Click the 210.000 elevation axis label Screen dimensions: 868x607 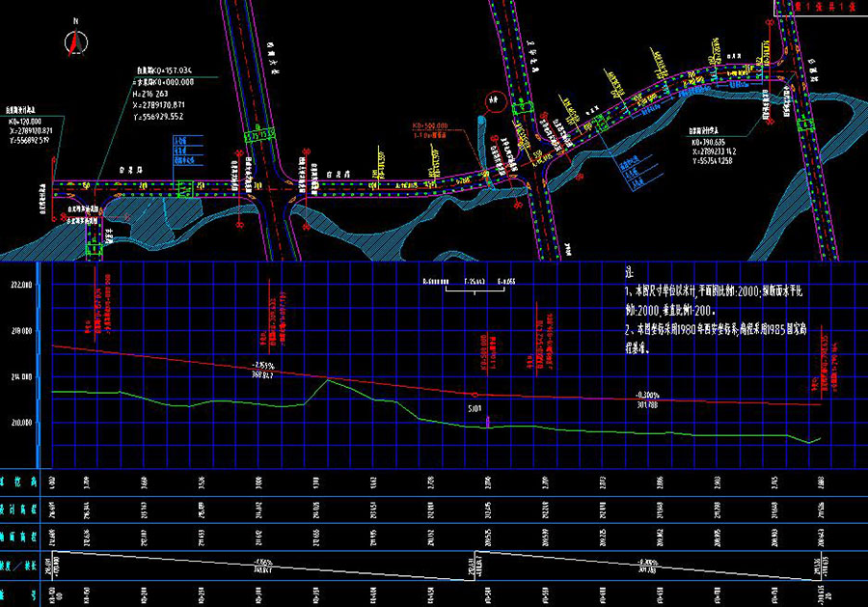[x=20, y=422]
